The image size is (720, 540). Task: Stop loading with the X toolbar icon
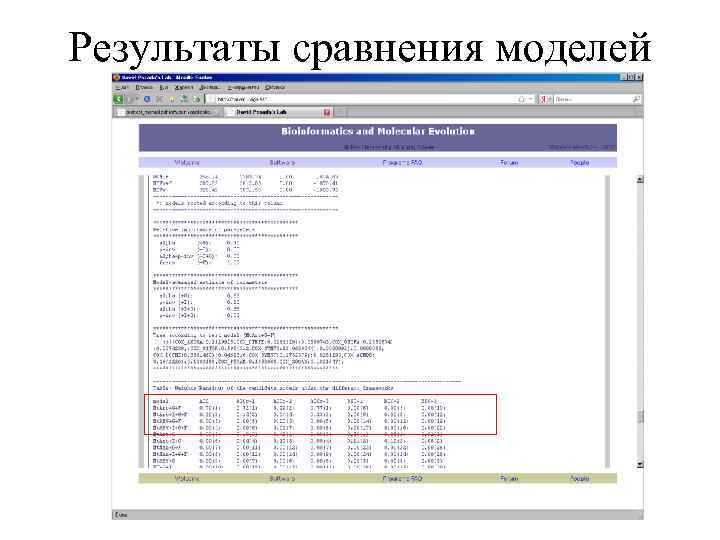pyautogui.click(x=159, y=99)
